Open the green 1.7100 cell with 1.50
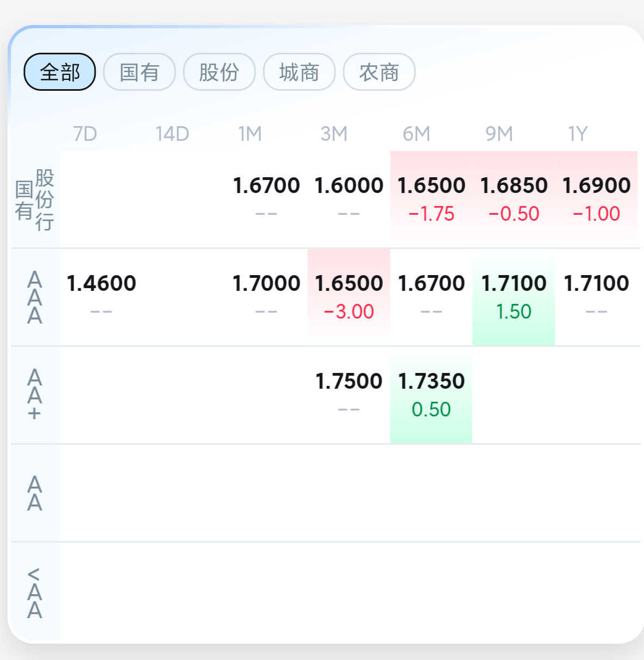 (x=513, y=296)
